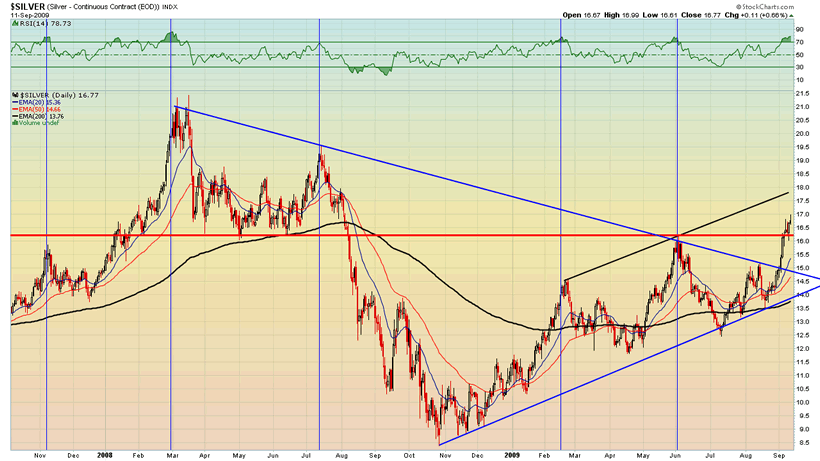Viewport: 820px width, 461px height.
Task: Click the $SILVER candlestick legend icon
Action: pyautogui.click(x=16, y=95)
